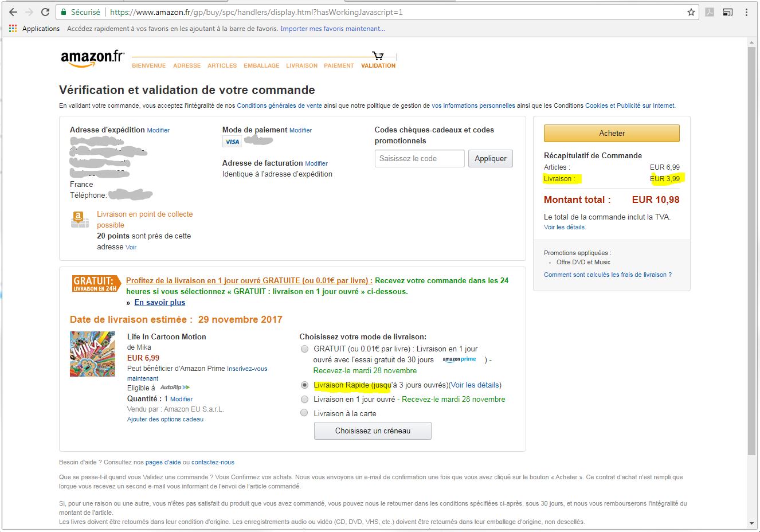This screenshot has height=532, width=760.
Task: Click the yellow Acheter button
Action: 612,133
